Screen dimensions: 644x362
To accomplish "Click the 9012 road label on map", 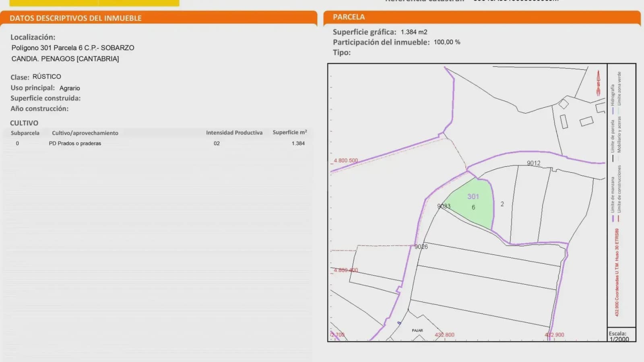I will [x=533, y=163].
